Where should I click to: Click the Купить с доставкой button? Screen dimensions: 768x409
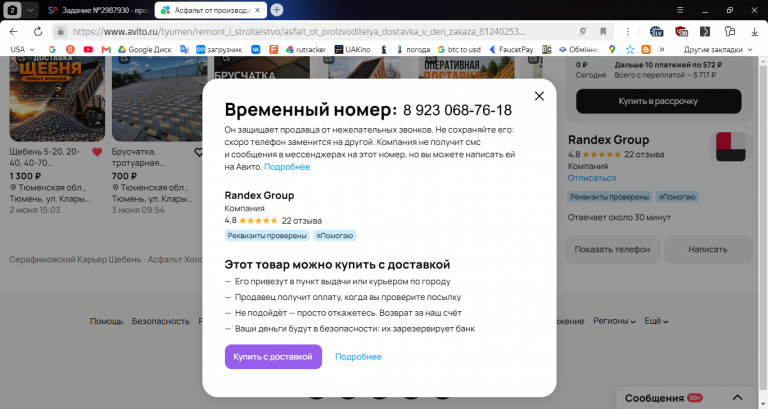(x=273, y=357)
